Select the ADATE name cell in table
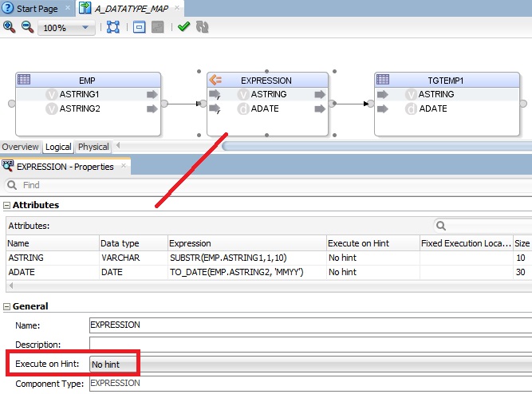 (53, 272)
